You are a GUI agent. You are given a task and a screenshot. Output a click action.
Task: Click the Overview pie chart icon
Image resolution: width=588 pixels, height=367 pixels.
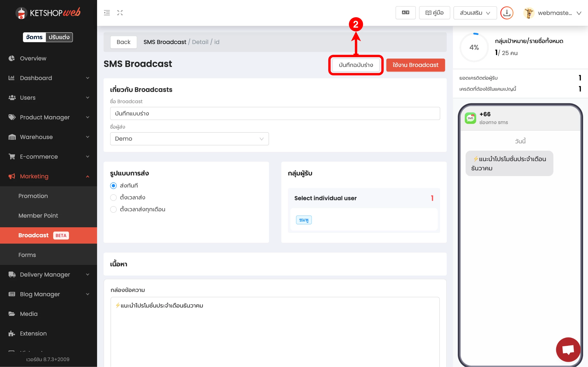[x=12, y=58]
